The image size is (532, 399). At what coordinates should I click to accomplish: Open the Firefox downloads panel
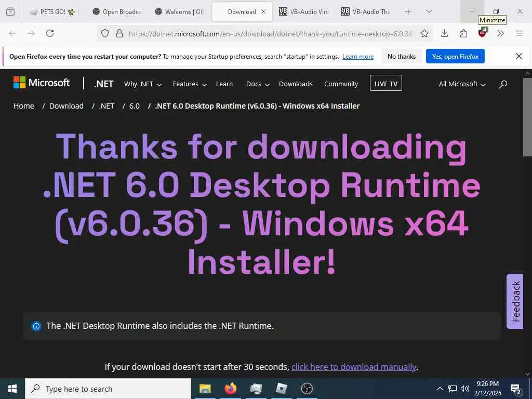[x=445, y=33]
